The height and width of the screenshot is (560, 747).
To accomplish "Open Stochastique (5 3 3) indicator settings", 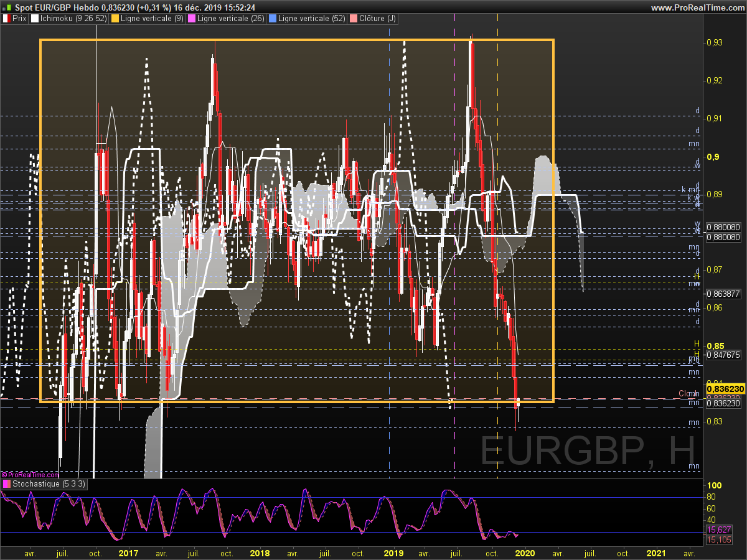I will point(49,483).
